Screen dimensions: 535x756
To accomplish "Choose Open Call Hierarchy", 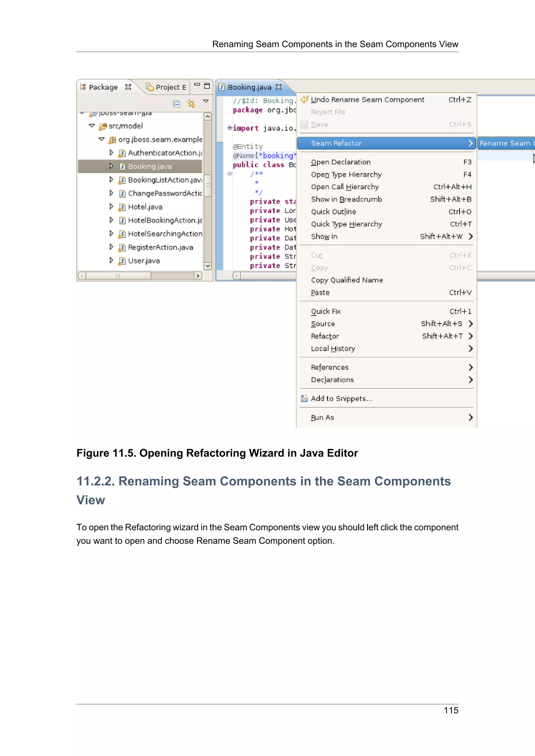I will point(386,187).
